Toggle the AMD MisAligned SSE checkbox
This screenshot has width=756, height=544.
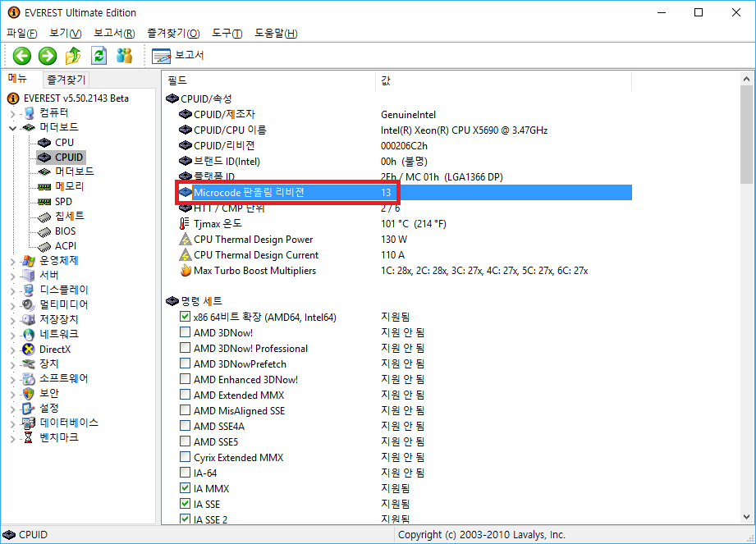click(x=185, y=410)
